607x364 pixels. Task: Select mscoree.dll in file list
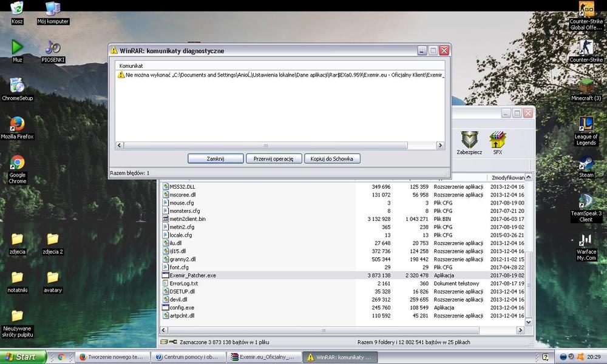pyautogui.click(x=343, y=195)
